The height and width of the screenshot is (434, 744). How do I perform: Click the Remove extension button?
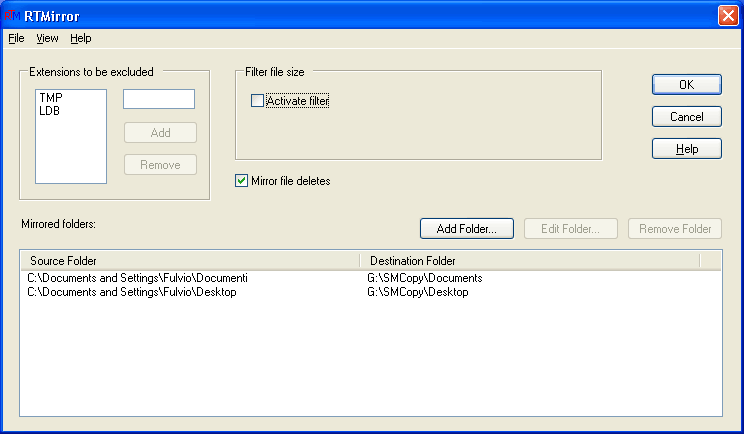point(160,165)
